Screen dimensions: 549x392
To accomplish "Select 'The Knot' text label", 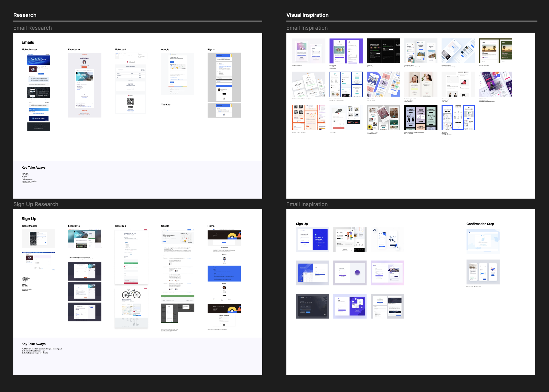I will coord(166,105).
